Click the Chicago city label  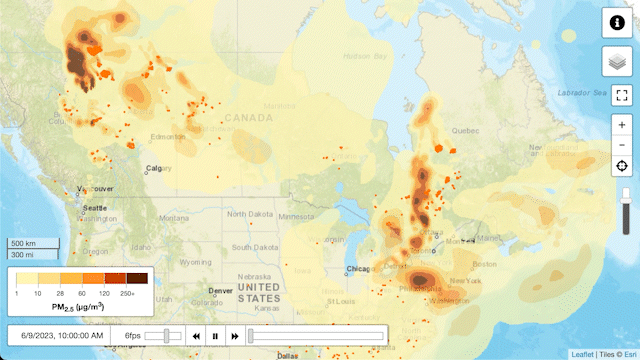(360, 269)
